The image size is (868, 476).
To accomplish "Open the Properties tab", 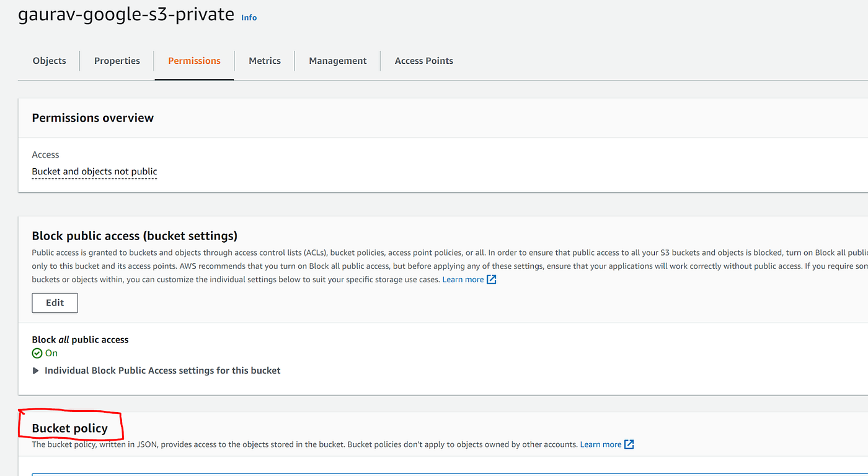I will pos(117,60).
